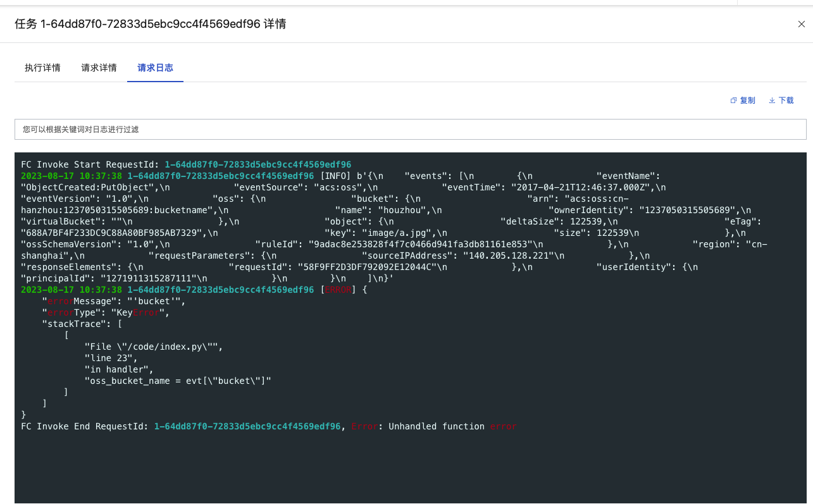Click the FC Invoke End RequestId line
The height and width of the screenshot is (504, 813).
point(269,426)
